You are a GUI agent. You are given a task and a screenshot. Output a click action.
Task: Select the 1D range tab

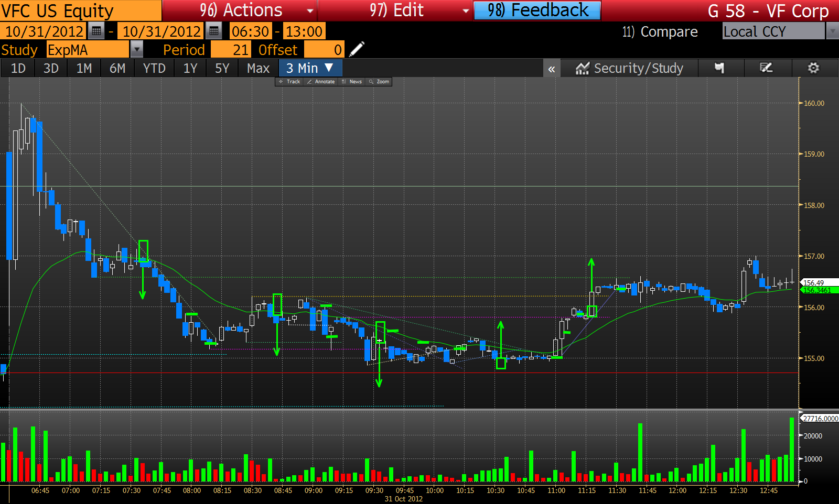18,68
